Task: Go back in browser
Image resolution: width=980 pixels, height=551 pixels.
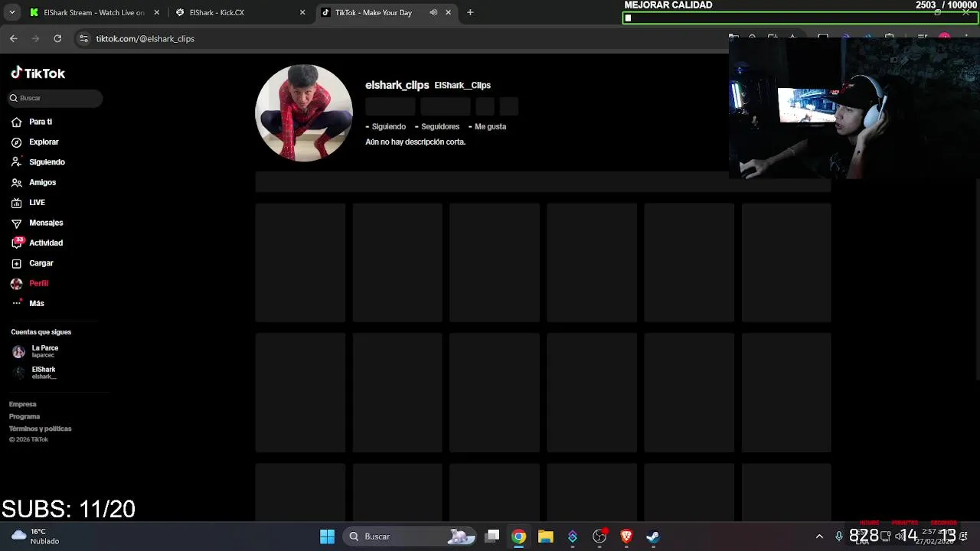Action: click(14, 38)
